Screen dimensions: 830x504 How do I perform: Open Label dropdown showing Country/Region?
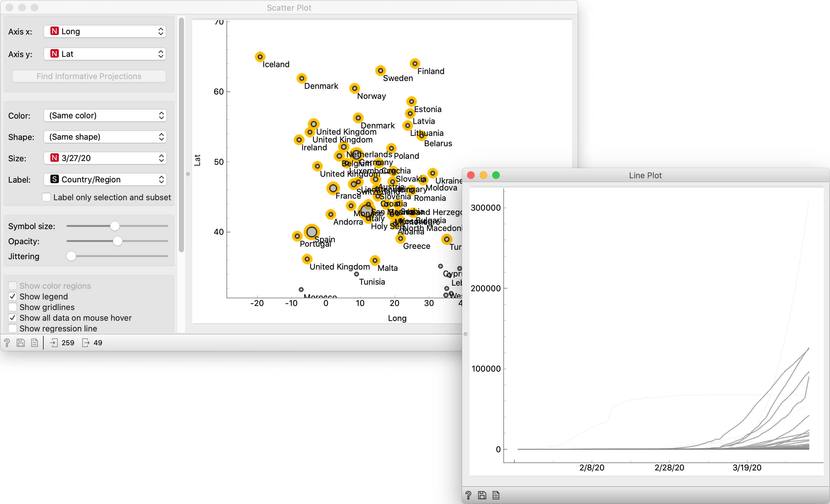pos(105,180)
